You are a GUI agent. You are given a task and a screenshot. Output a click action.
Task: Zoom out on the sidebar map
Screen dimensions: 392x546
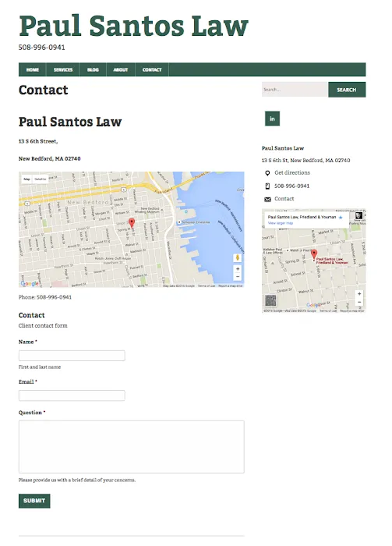[x=359, y=302]
